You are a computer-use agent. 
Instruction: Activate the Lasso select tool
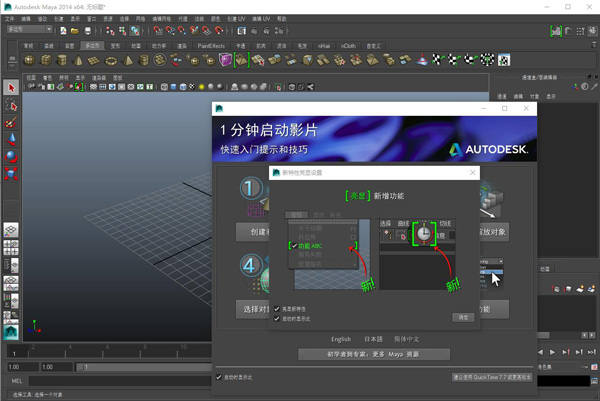point(11,105)
